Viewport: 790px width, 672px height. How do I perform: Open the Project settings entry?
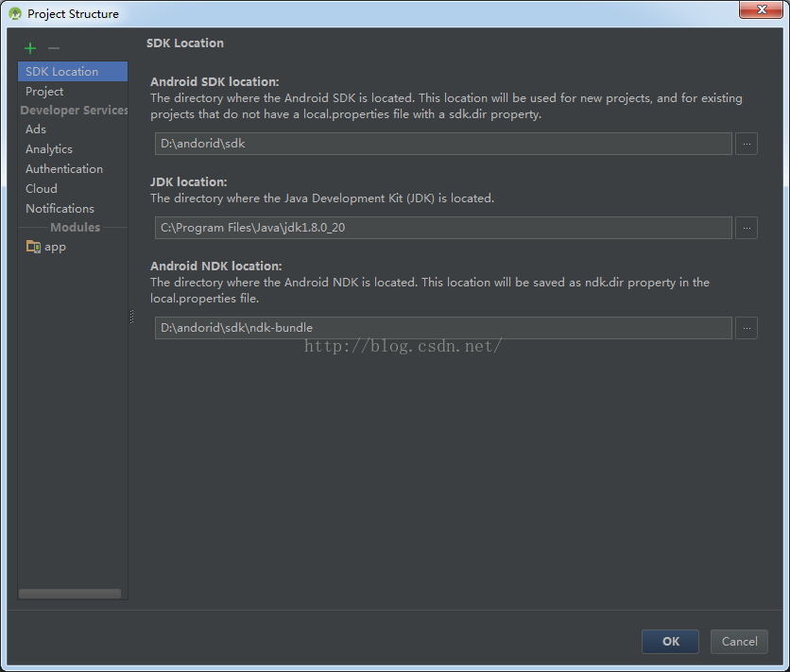44,92
